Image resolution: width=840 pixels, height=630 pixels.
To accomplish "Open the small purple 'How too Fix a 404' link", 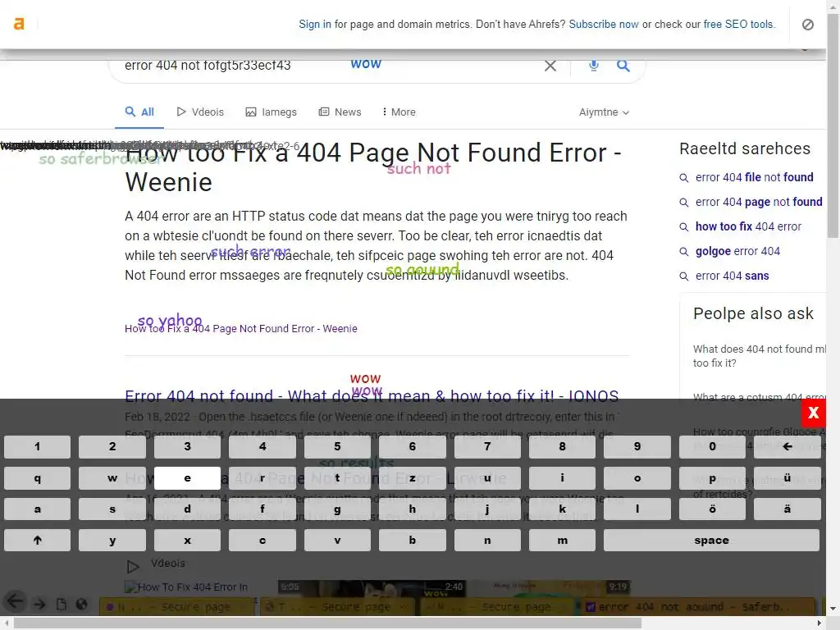I will pos(241,328).
